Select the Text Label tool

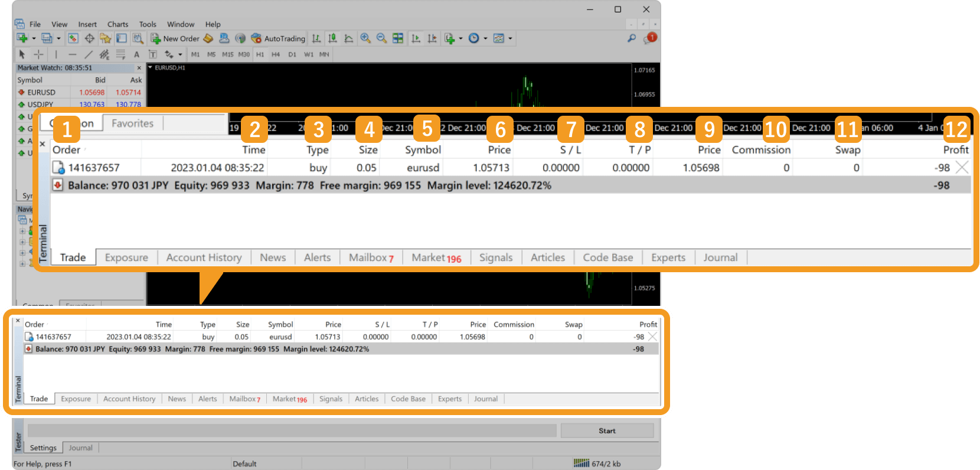pyautogui.click(x=152, y=54)
